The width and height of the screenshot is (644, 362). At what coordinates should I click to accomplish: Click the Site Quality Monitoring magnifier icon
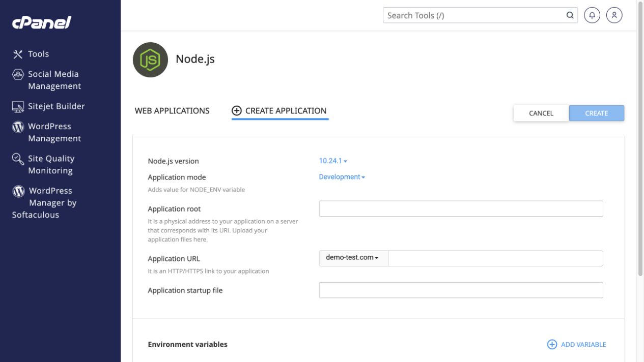18,159
